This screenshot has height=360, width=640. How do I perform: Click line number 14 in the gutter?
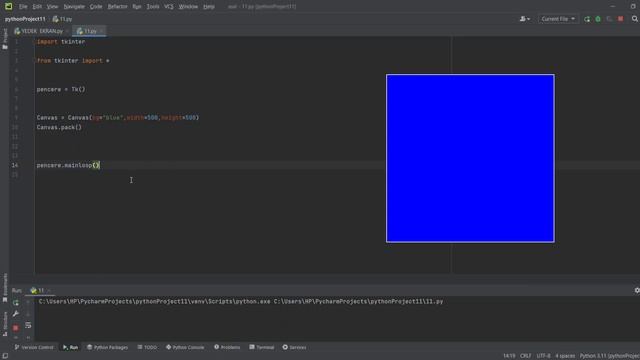[15, 165]
